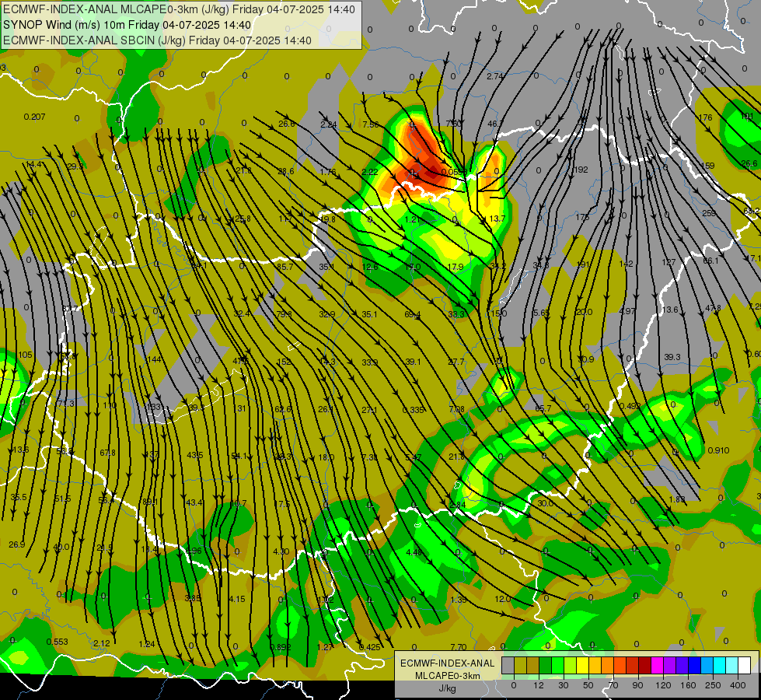Click the map value 2.12
Viewport: 761px width, 700px height.
101,643
